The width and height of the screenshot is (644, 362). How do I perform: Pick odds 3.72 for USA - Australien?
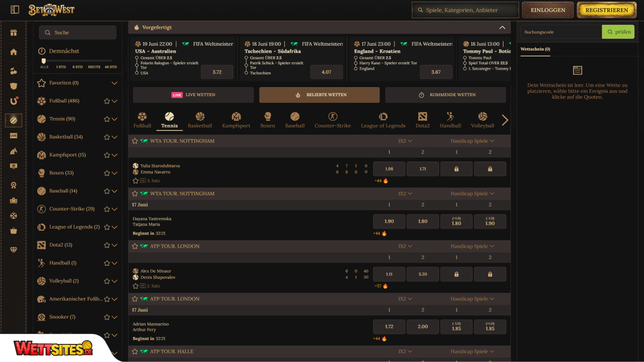point(217,72)
